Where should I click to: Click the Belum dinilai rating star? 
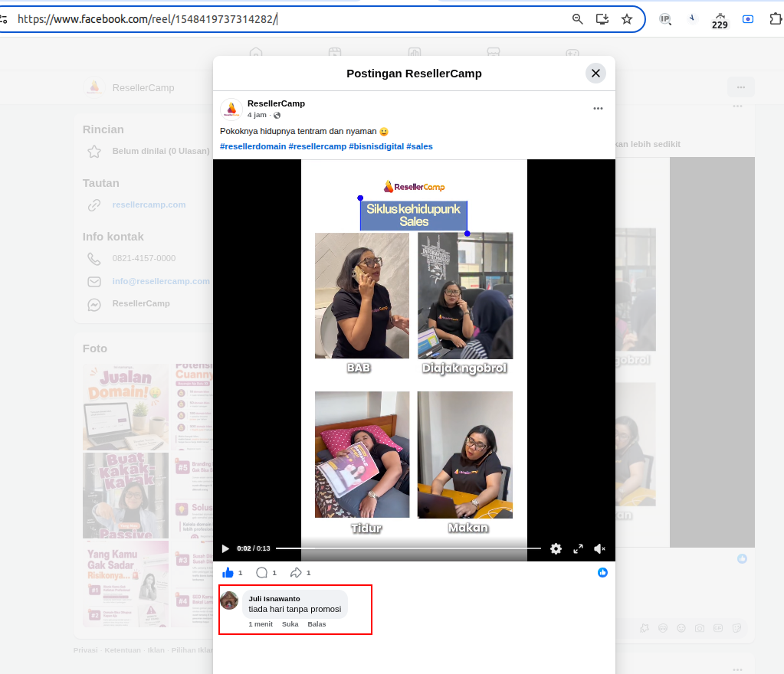(94, 152)
